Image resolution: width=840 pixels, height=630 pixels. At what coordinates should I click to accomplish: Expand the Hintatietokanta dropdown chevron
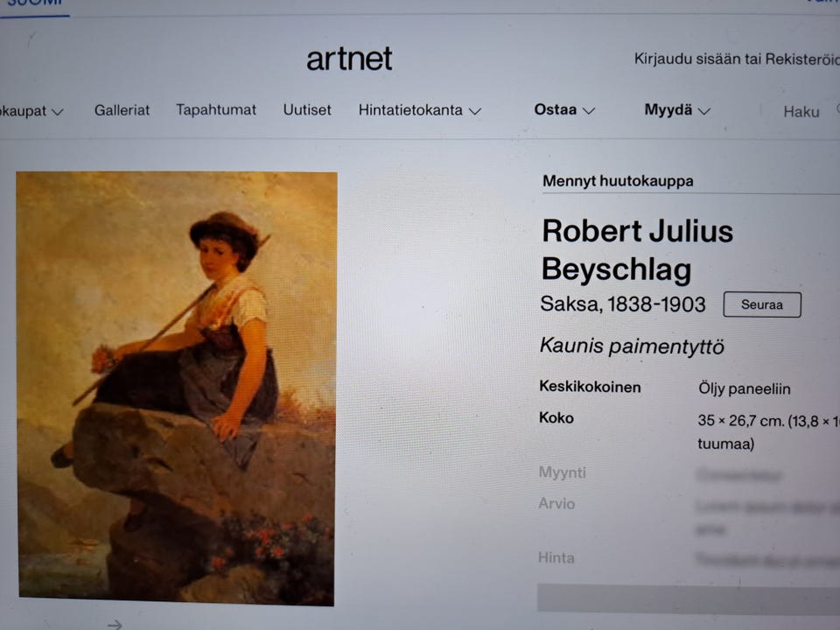[x=475, y=111]
